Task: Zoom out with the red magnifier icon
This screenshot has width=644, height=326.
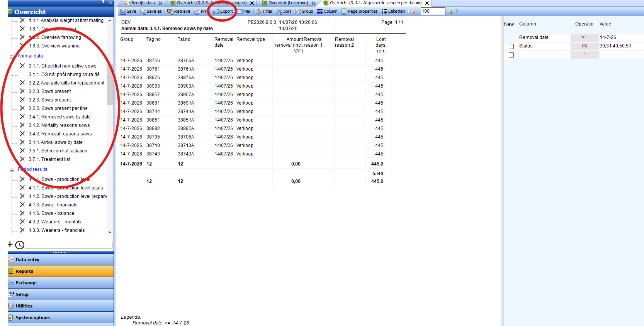Action: 414,12
